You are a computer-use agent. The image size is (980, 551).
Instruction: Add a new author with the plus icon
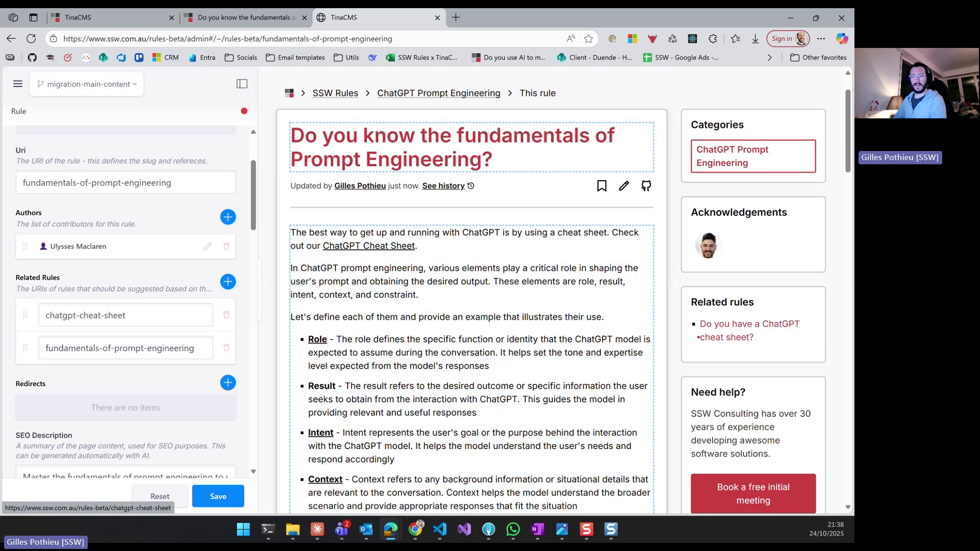point(228,217)
